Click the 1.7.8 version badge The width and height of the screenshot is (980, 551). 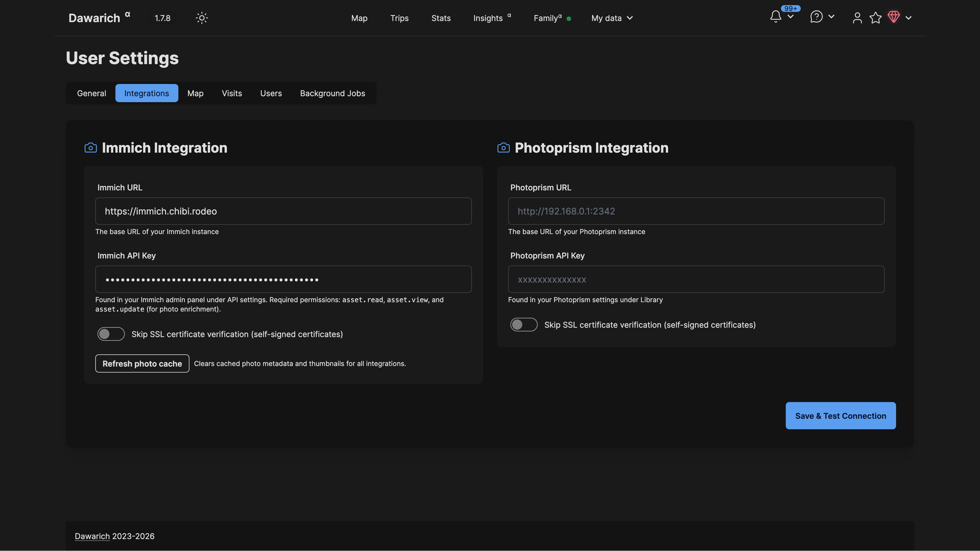point(162,18)
